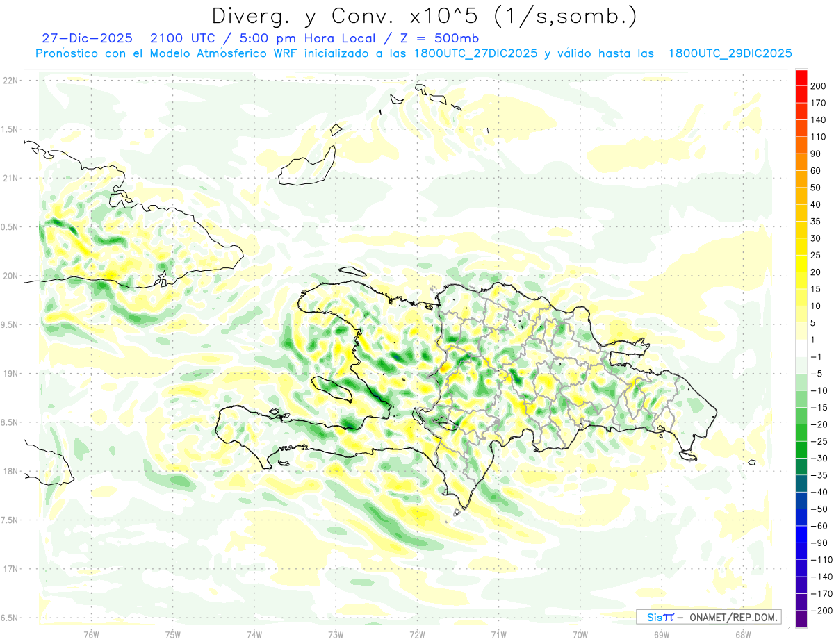Click the 73W longitude label
The image size is (834, 644).
(x=336, y=634)
